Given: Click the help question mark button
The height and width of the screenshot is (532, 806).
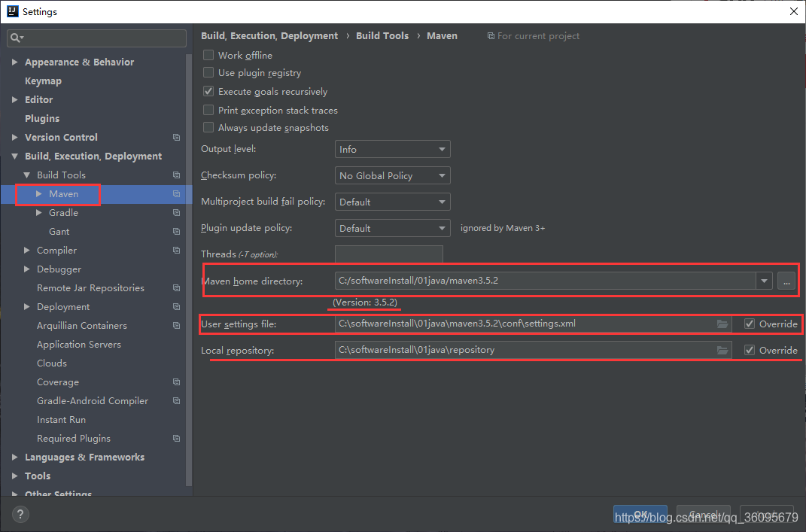Looking at the screenshot, I should click(x=20, y=514).
